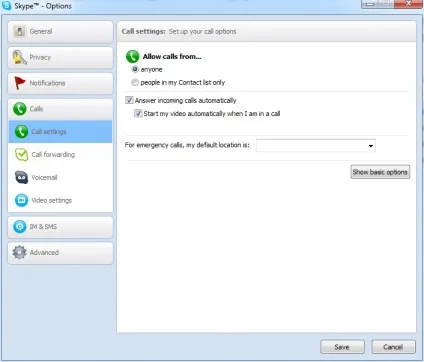Click the Save button
The height and width of the screenshot is (362, 424).
(x=342, y=347)
